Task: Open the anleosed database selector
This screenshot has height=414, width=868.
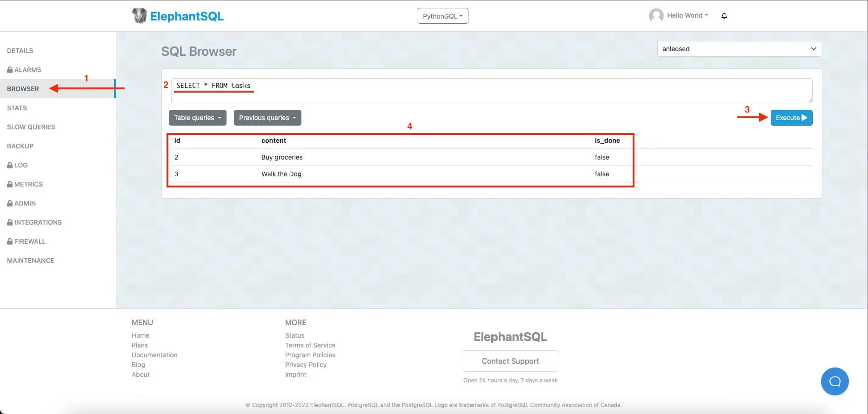Action: coord(739,49)
